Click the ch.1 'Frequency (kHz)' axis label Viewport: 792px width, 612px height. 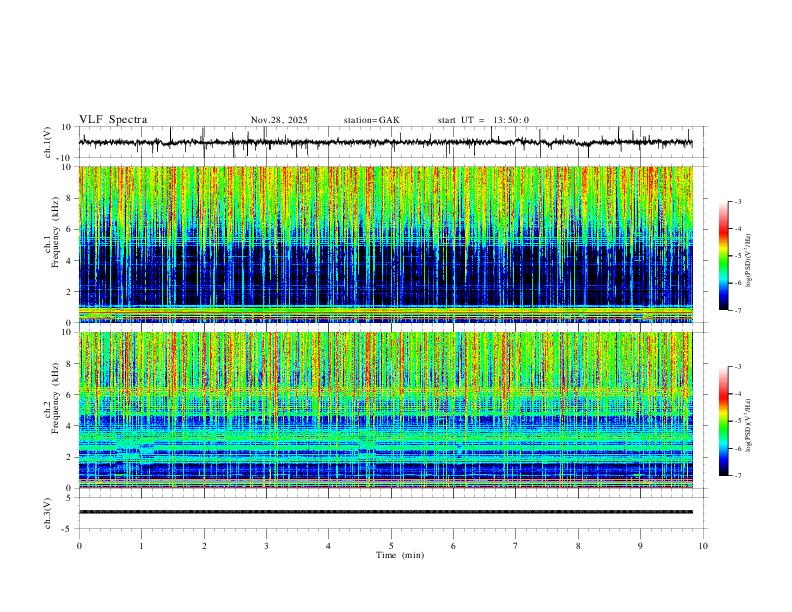click(55, 232)
